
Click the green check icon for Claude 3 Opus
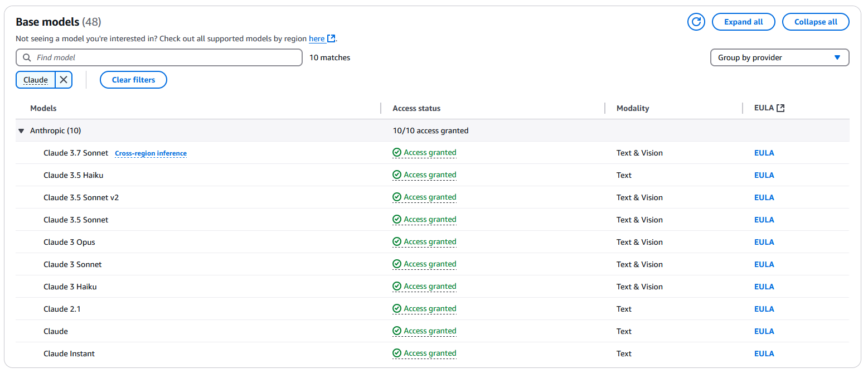(x=397, y=241)
